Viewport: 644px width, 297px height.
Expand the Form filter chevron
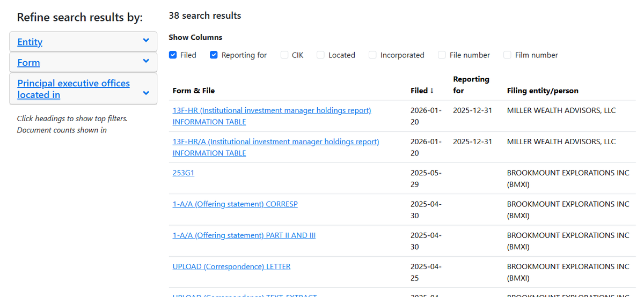click(x=146, y=61)
